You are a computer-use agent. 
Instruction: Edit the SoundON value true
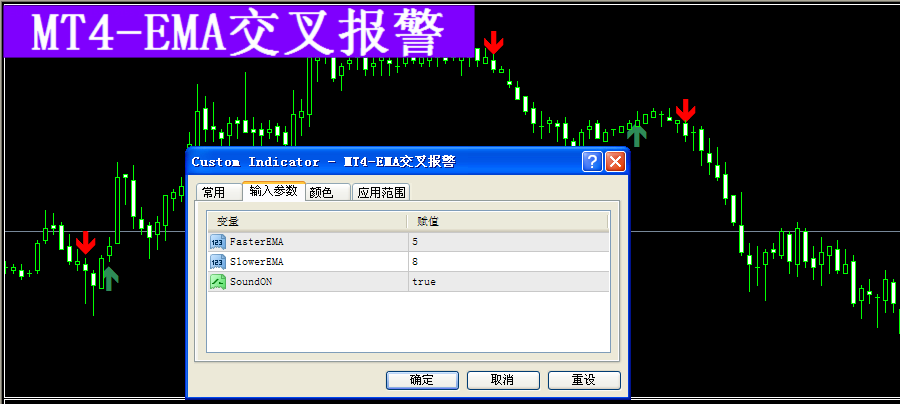coord(509,282)
